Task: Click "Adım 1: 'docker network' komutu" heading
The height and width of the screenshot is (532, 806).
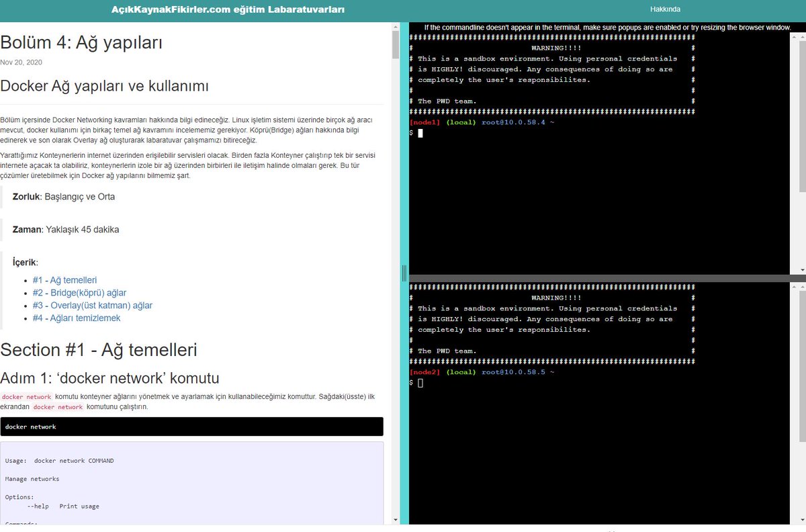Action: (109, 378)
